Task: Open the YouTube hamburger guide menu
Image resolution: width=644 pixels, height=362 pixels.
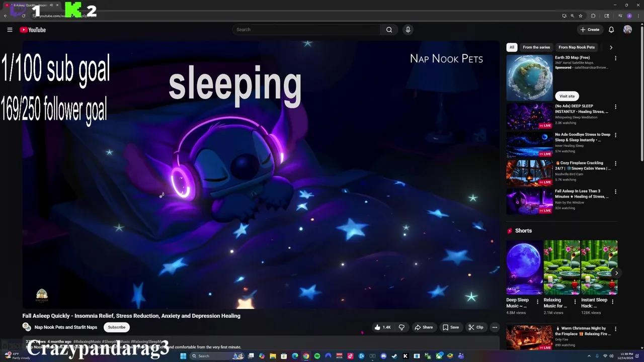Action: pyautogui.click(x=10, y=30)
